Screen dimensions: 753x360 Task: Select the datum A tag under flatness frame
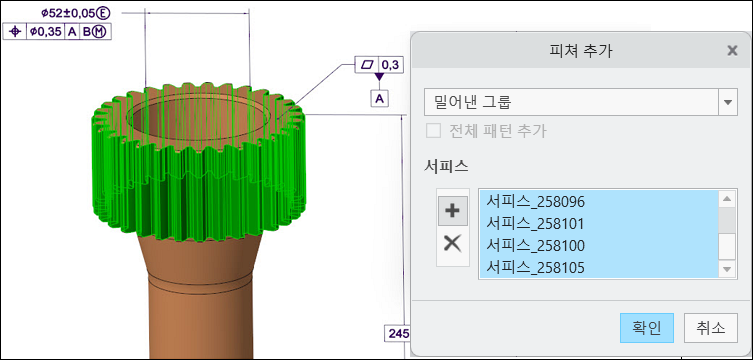[x=379, y=98]
